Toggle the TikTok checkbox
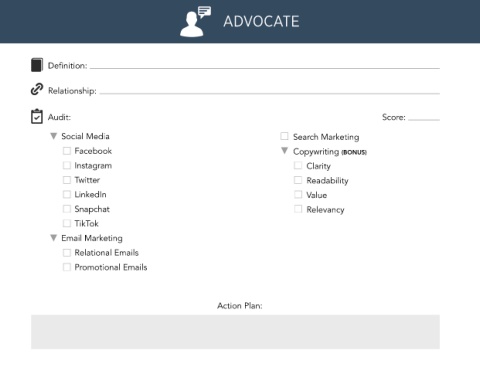 tap(67, 223)
